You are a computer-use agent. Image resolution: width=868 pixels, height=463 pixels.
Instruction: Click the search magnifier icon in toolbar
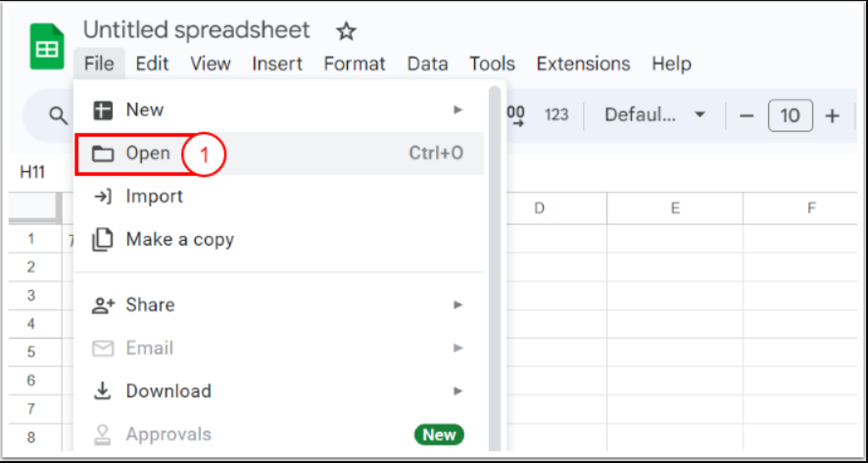coord(59,116)
